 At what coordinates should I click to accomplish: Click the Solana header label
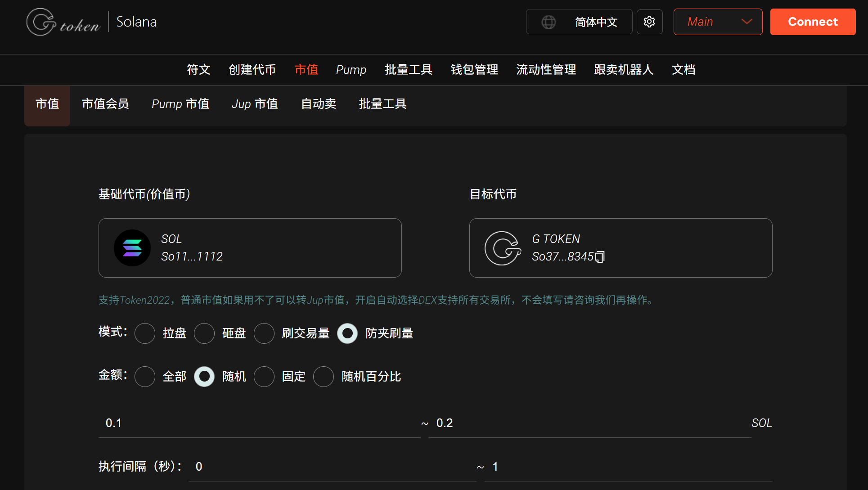click(136, 22)
